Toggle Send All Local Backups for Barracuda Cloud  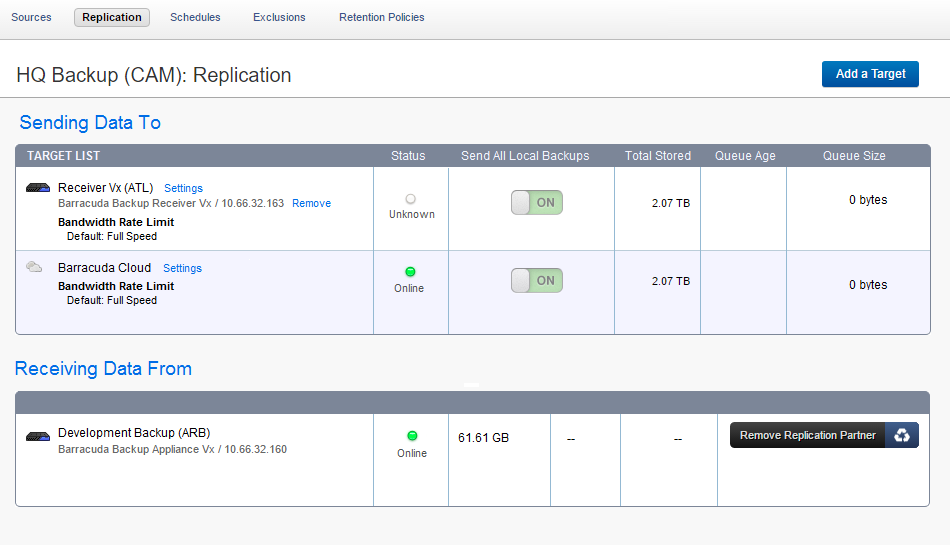click(537, 281)
